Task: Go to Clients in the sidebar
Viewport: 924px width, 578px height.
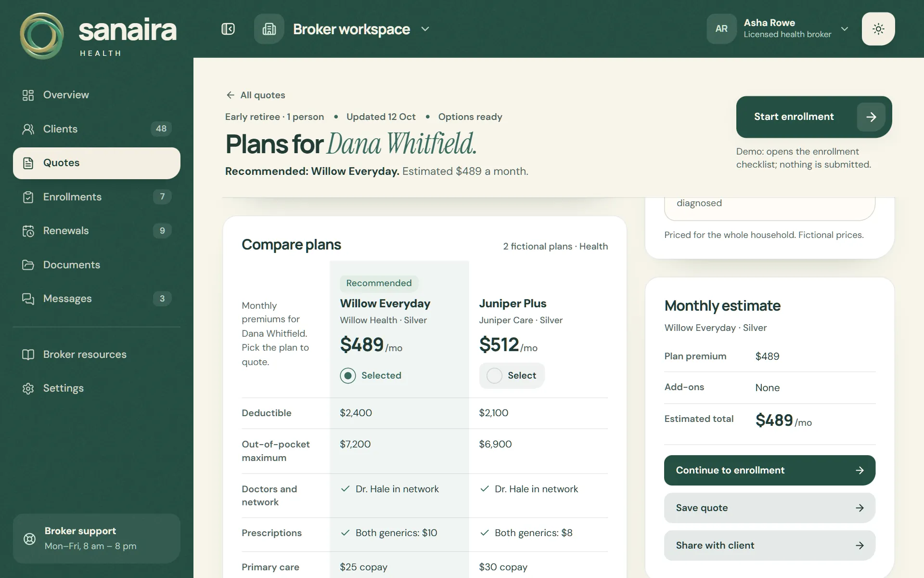Action: 96,129
